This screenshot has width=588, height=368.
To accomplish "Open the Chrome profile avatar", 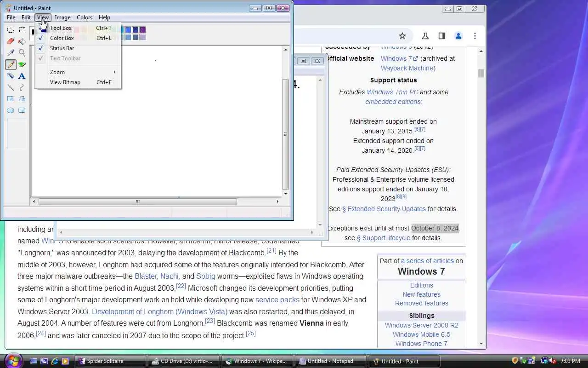I will click(x=458, y=36).
